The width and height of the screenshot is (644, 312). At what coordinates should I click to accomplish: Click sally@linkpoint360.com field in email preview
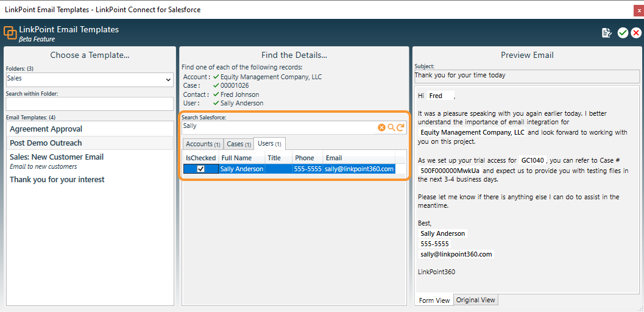click(x=456, y=254)
